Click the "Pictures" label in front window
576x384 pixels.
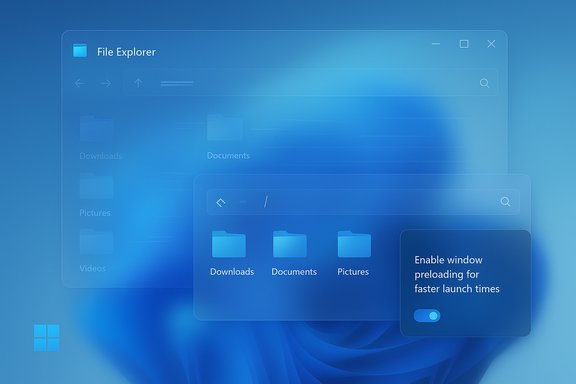click(353, 272)
